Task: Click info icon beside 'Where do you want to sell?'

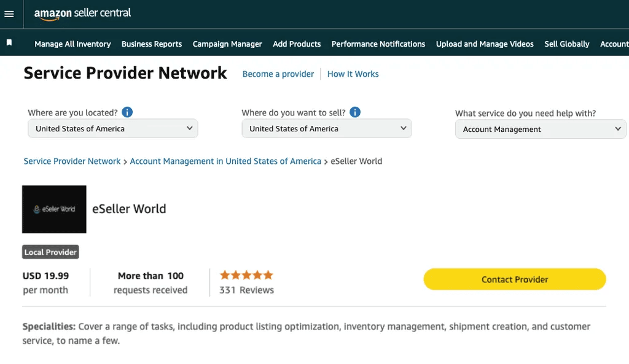Action: [x=355, y=112]
